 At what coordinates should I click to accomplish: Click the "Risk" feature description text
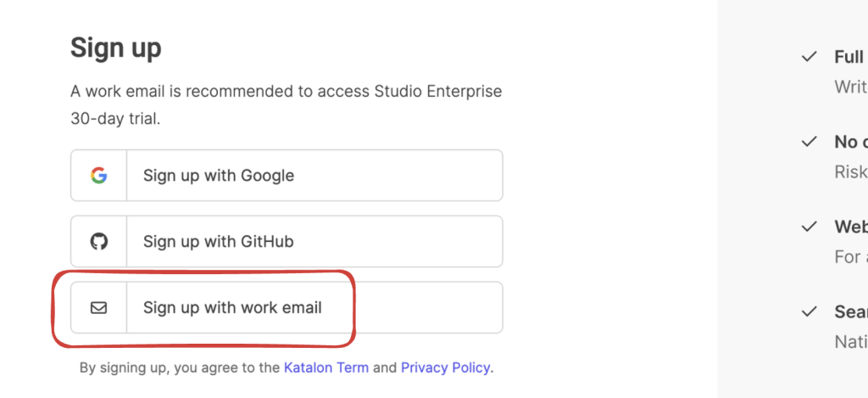click(850, 171)
